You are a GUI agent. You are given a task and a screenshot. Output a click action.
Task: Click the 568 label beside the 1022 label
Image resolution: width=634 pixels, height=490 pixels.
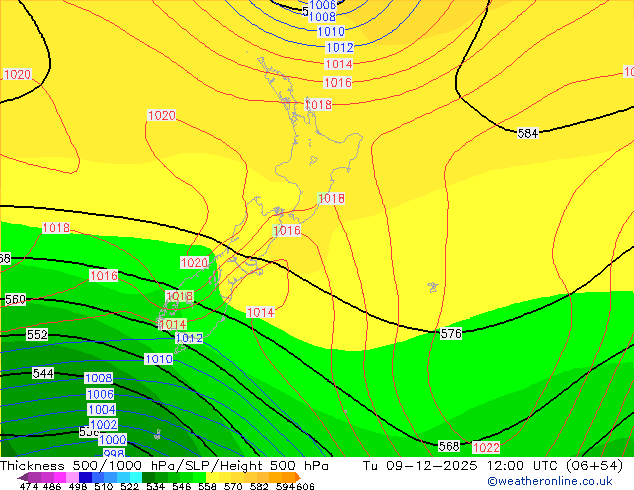[449, 446]
